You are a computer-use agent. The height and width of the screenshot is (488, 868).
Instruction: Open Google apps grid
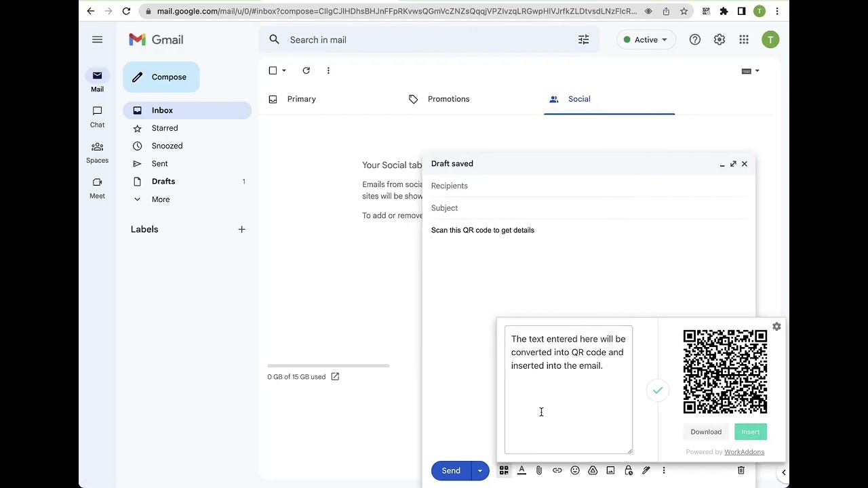744,40
